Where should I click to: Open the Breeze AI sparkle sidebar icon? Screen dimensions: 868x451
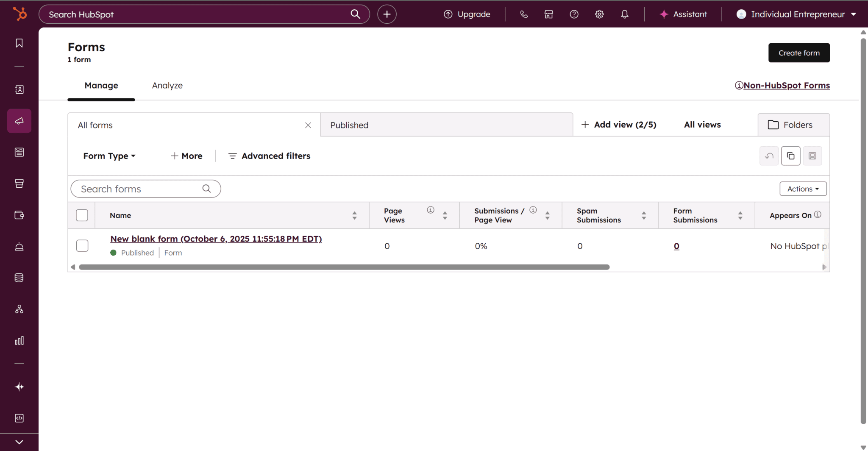19,386
